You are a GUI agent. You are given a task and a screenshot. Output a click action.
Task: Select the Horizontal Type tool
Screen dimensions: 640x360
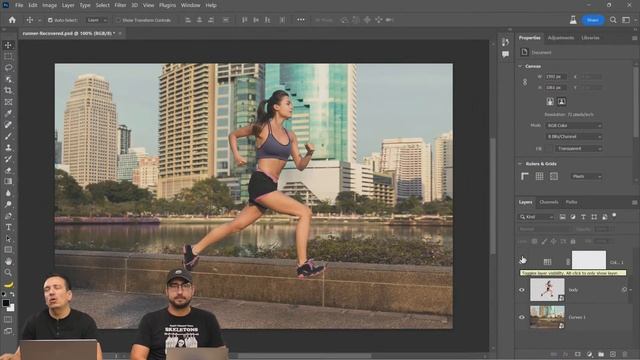(x=8, y=227)
